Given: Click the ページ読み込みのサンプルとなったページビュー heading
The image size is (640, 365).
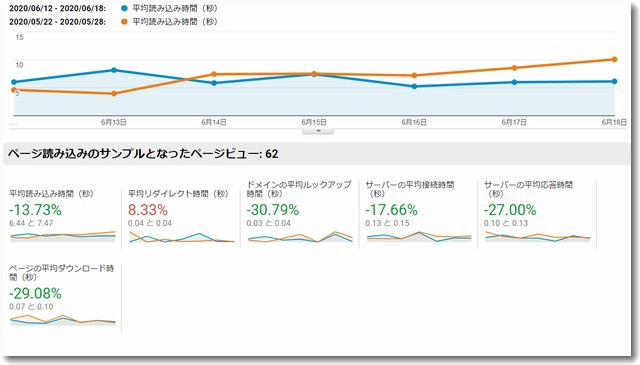Looking at the screenshot, I should 143,154.
